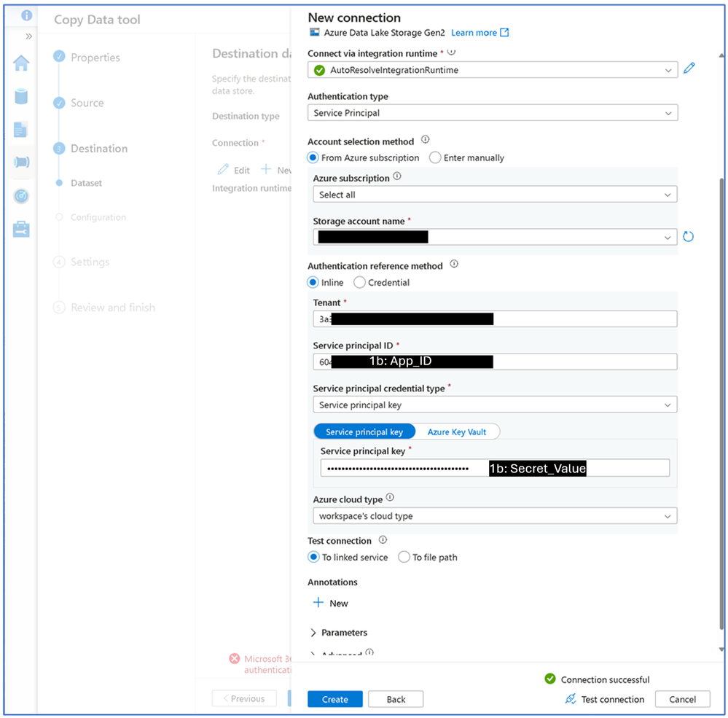Screen dimensions: 728x718
Task: Click the Test connection link
Action: tap(612, 699)
